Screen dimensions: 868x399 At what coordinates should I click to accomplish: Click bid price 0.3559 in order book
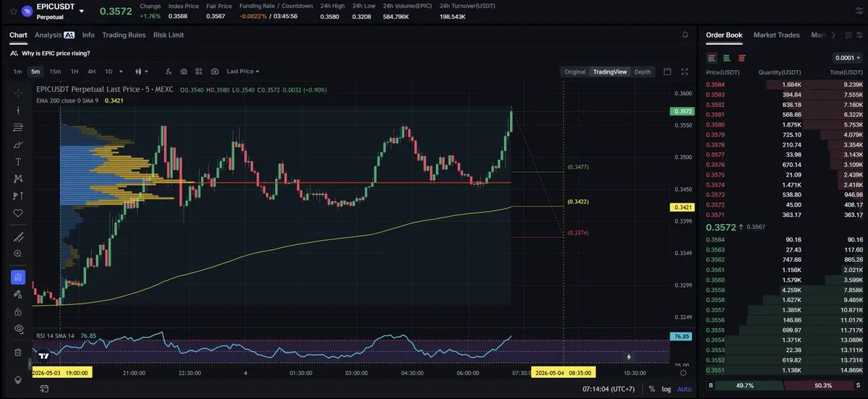click(715, 290)
